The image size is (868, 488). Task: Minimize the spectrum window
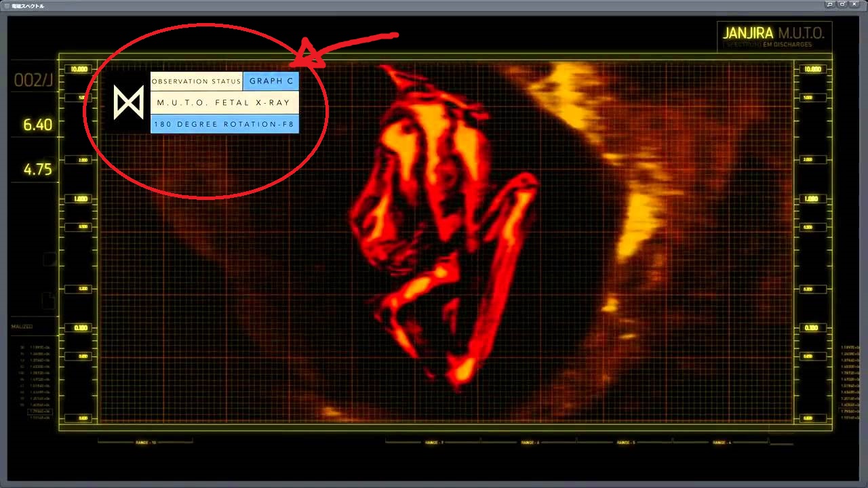click(x=830, y=5)
